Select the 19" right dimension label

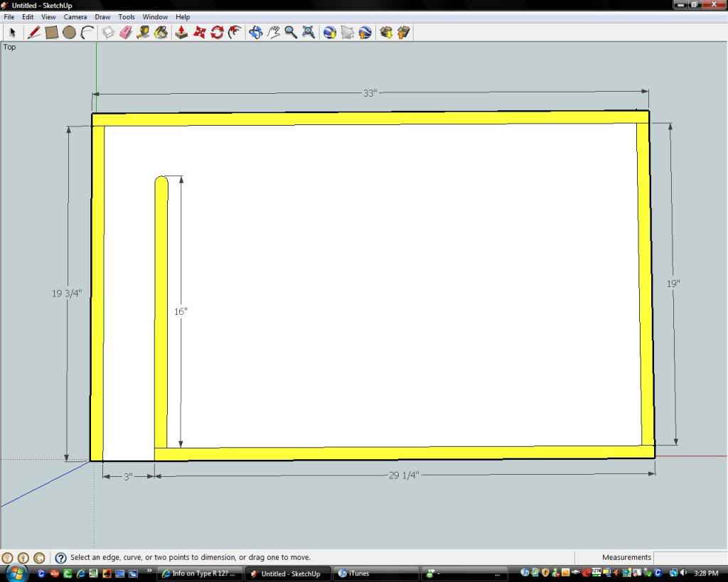click(x=673, y=284)
